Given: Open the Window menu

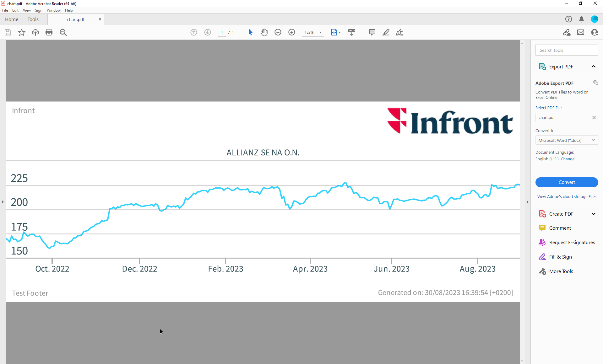Looking at the screenshot, I should [53, 10].
